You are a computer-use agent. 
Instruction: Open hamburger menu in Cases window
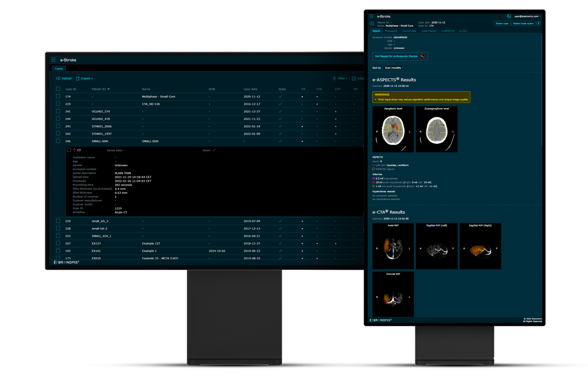[x=54, y=60]
